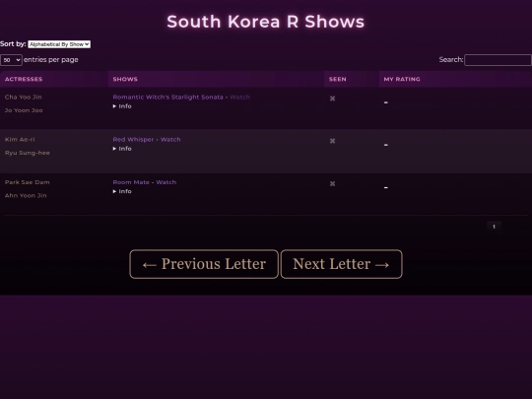Click South Korea R Shows heading
The image size is (532, 399).
(x=266, y=22)
